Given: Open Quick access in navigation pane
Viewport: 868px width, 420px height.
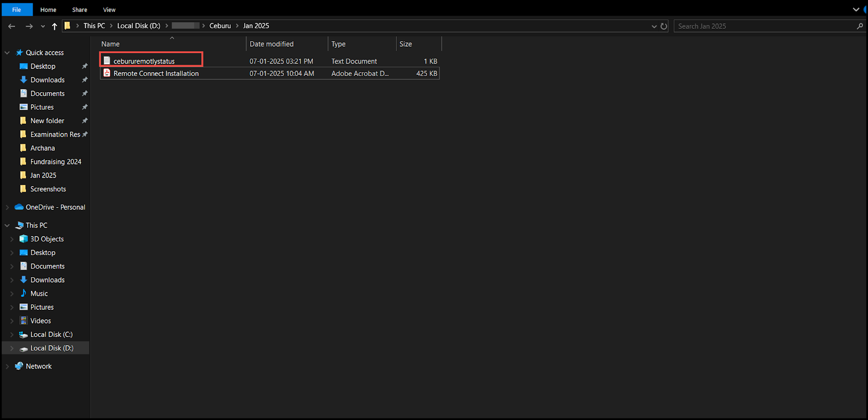Looking at the screenshot, I should pos(44,53).
